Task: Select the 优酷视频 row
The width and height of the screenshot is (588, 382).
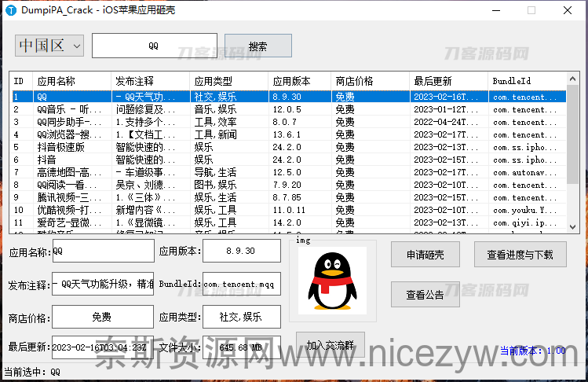Action: click(289, 210)
